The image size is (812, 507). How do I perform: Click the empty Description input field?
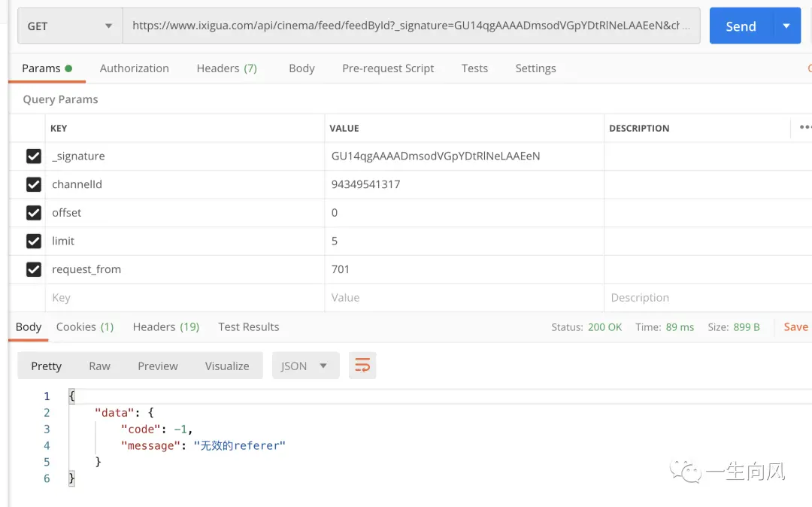(x=708, y=298)
